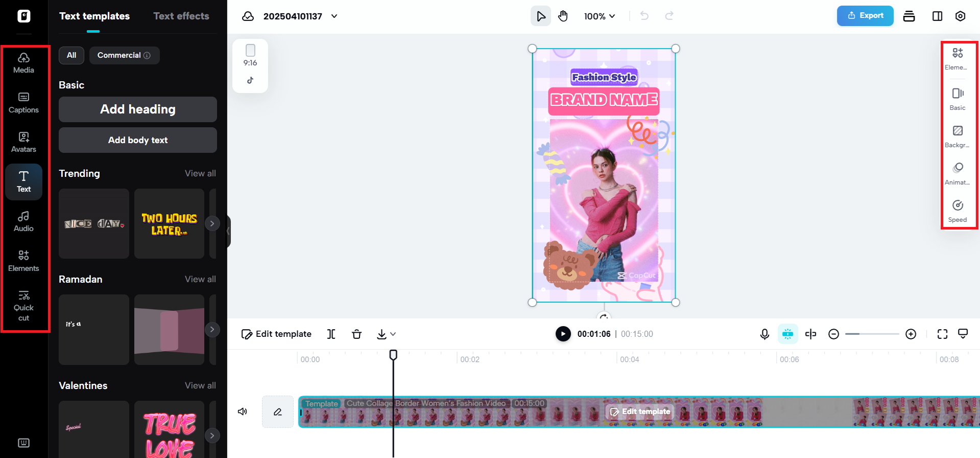Click the timeline zoom slider
The height and width of the screenshot is (458, 980).
872,334
